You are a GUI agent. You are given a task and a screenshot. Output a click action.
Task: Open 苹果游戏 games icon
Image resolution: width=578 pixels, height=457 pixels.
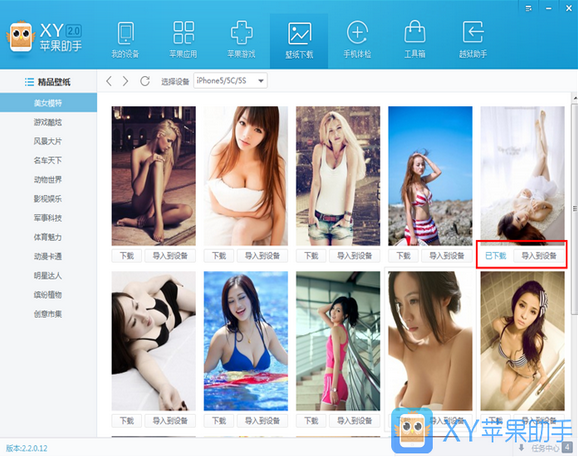[x=241, y=40]
